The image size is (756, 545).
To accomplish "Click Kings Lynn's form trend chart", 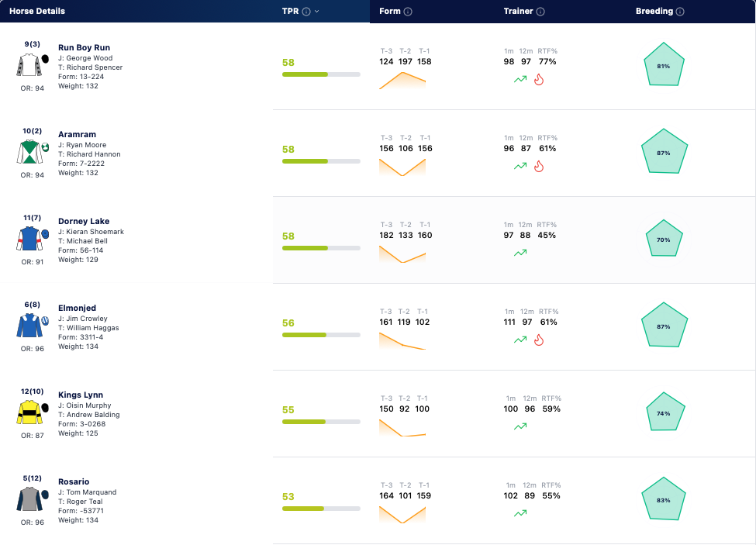I will (402, 428).
